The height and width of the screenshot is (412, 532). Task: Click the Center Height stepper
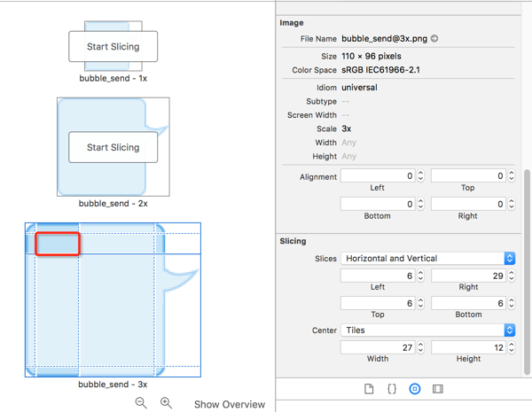pos(512,347)
